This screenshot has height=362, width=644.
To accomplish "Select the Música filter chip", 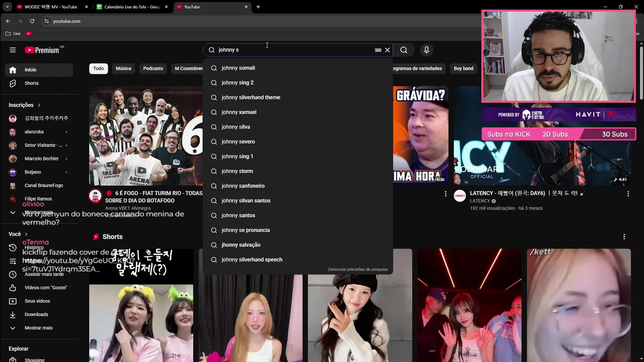I will (x=123, y=68).
